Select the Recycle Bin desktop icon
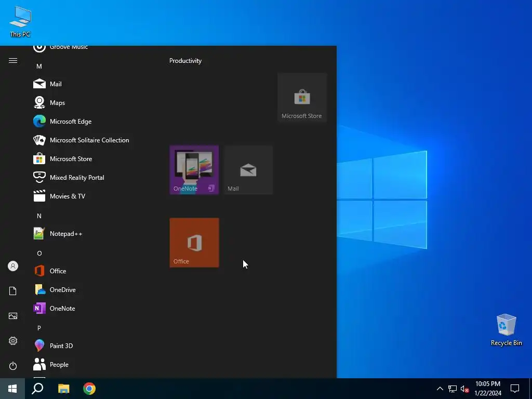The height and width of the screenshot is (399, 532). (x=506, y=330)
